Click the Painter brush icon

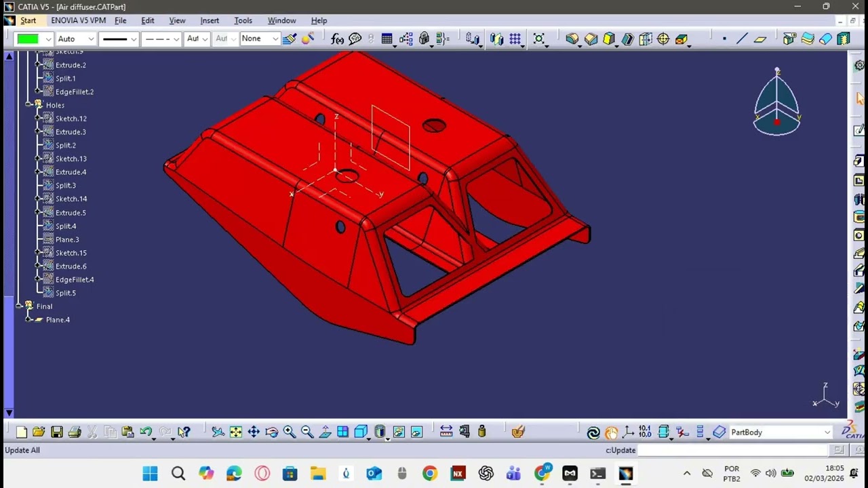290,39
